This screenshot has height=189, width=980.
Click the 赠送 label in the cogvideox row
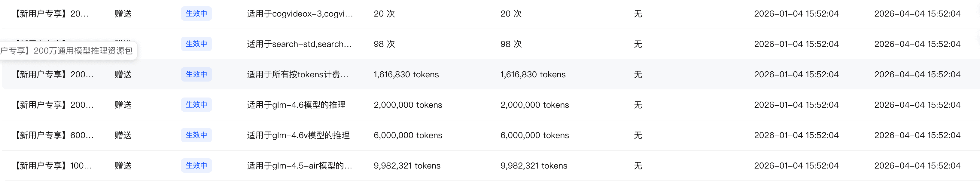[x=123, y=14]
